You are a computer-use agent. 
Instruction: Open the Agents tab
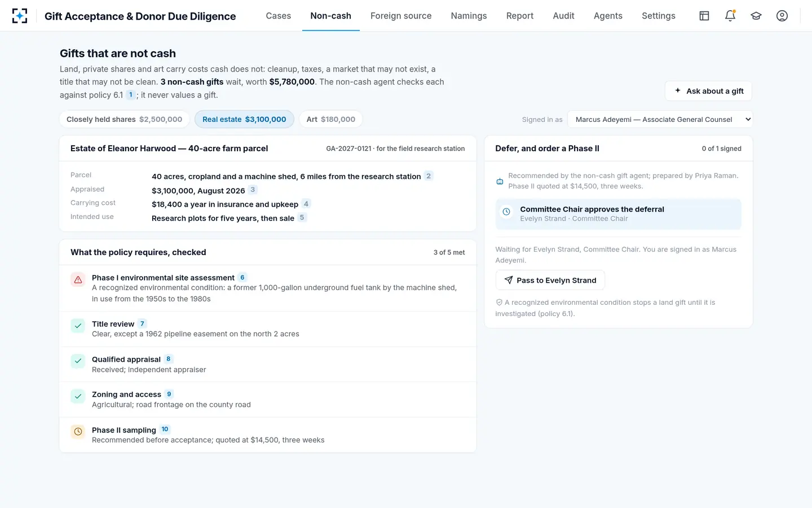[608, 16]
